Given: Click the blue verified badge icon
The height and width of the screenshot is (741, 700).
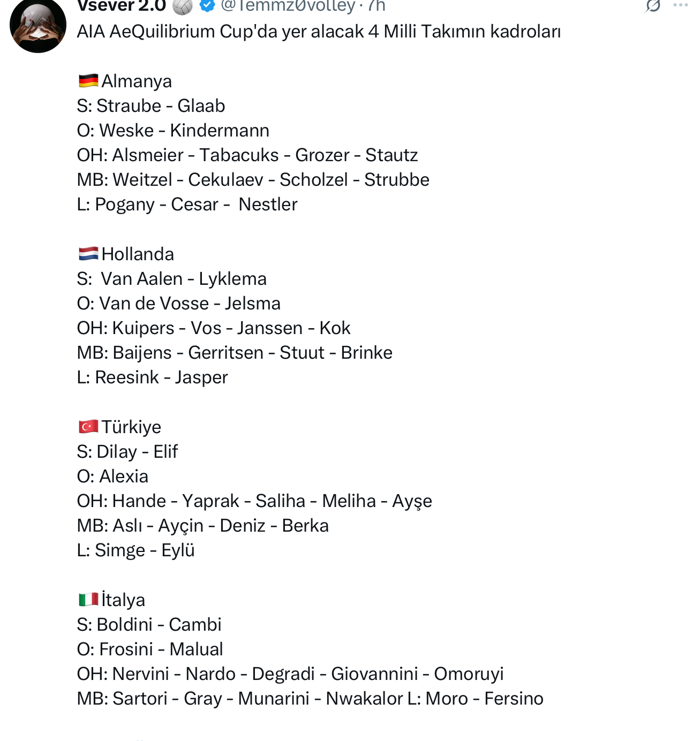Looking at the screenshot, I should pyautogui.click(x=207, y=5).
